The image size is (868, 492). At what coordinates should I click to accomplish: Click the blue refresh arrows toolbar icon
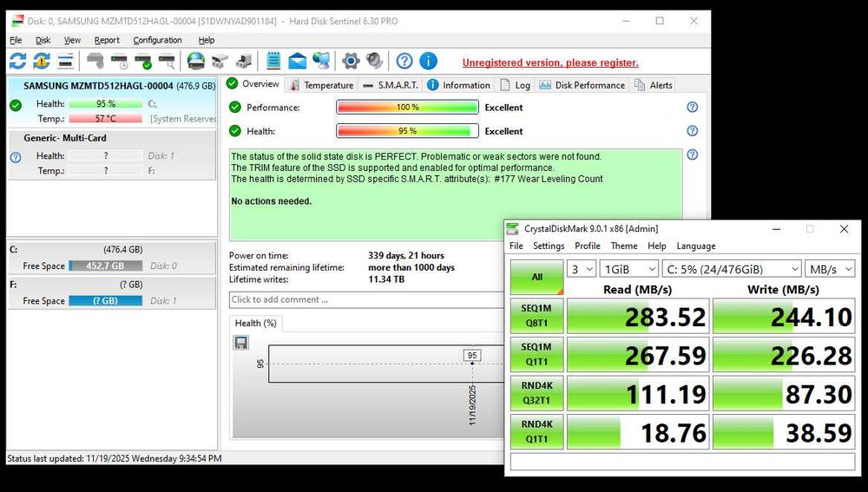[17, 61]
